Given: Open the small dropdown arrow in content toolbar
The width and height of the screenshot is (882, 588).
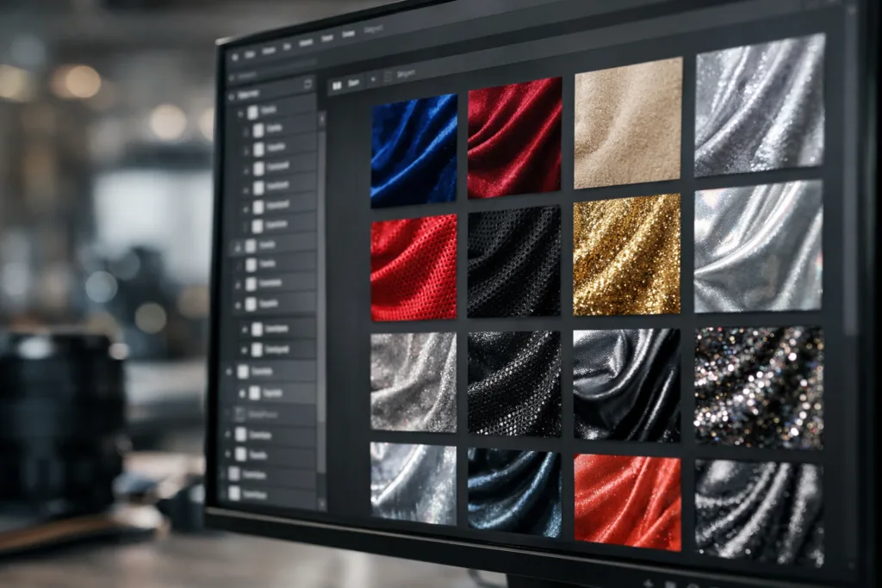Looking at the screenshot, I should (x=372, y=79).
